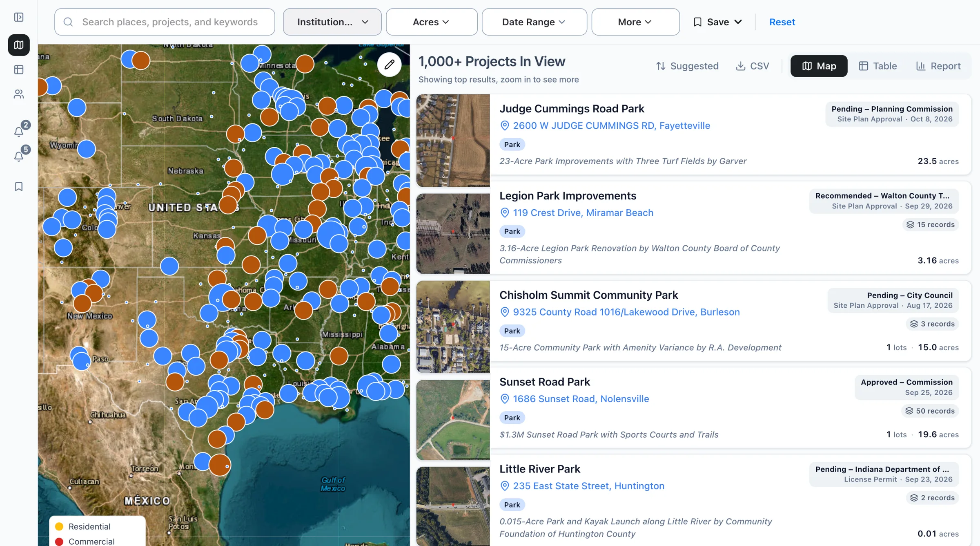Switch to Map view tab

[819, 66]
